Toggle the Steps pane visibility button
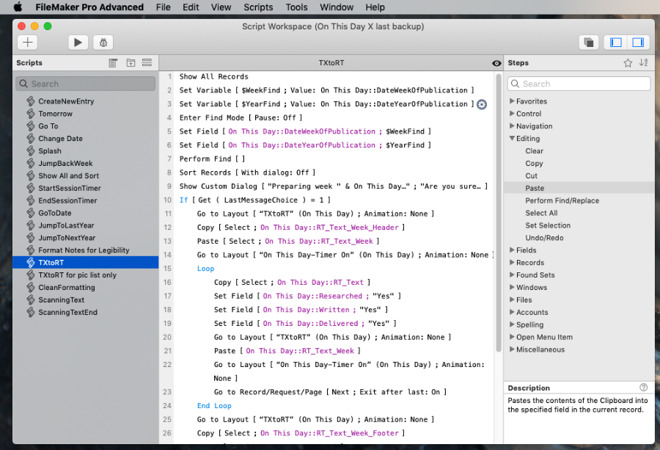The height and width of the screenshot is (450, 660). click(638, 42)
